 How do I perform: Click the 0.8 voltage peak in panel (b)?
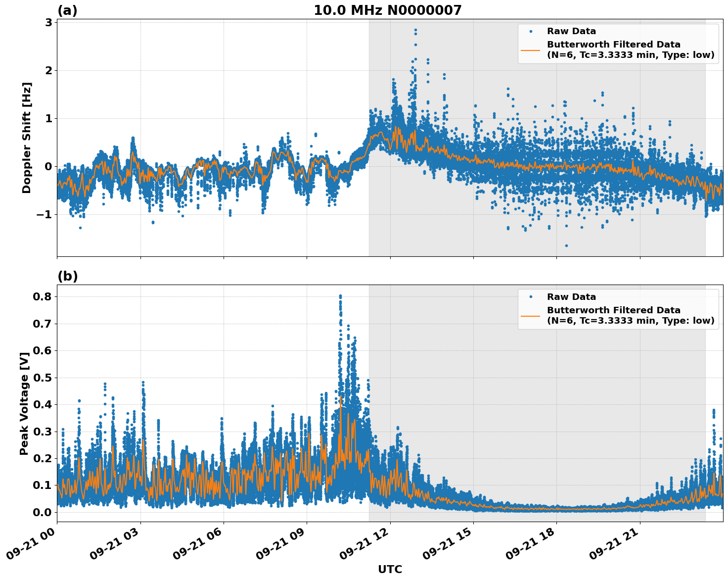click(x=340, y=295)
